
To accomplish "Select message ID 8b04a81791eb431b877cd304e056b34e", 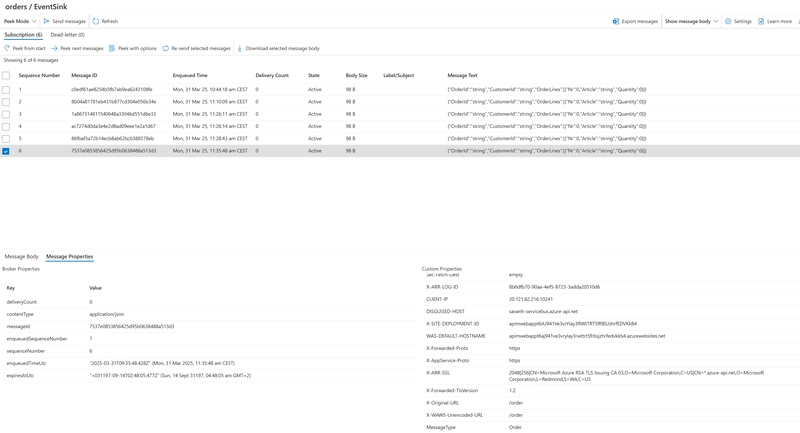I will click(114, 102).
